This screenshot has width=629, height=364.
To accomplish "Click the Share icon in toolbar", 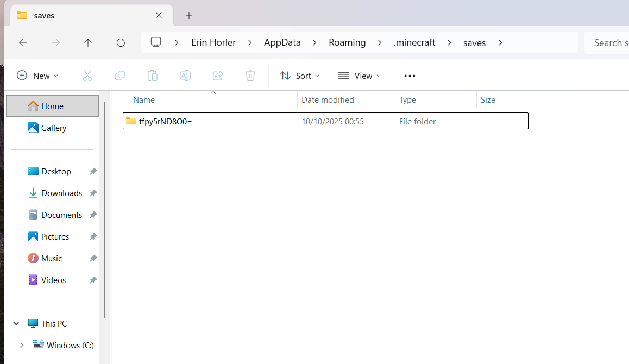I will [218, 76].
